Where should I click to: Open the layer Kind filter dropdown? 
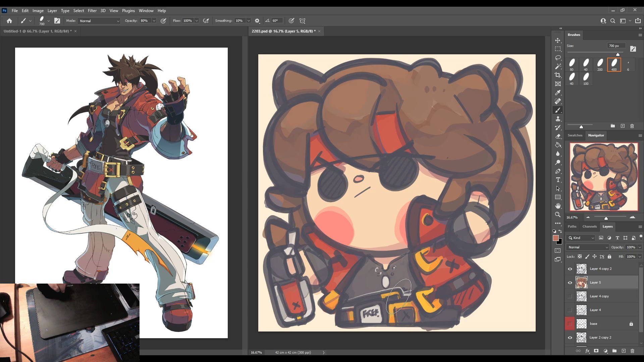coord(581,238)
